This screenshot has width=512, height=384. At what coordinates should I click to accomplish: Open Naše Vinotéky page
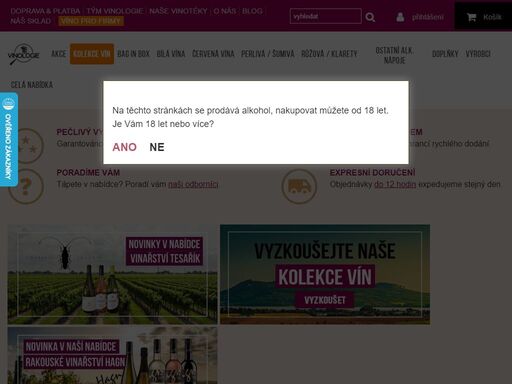point(178,11)
